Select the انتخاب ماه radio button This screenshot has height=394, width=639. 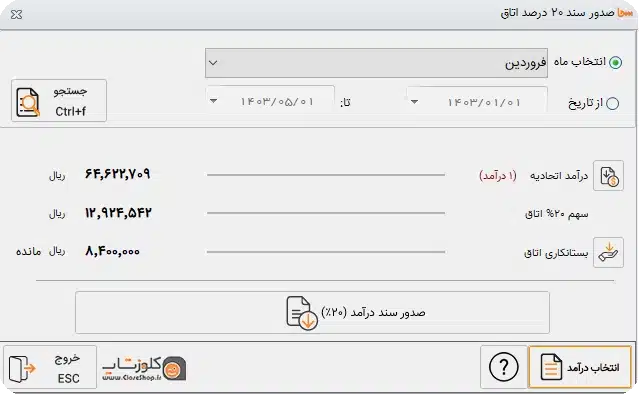[x=615, y=62]
